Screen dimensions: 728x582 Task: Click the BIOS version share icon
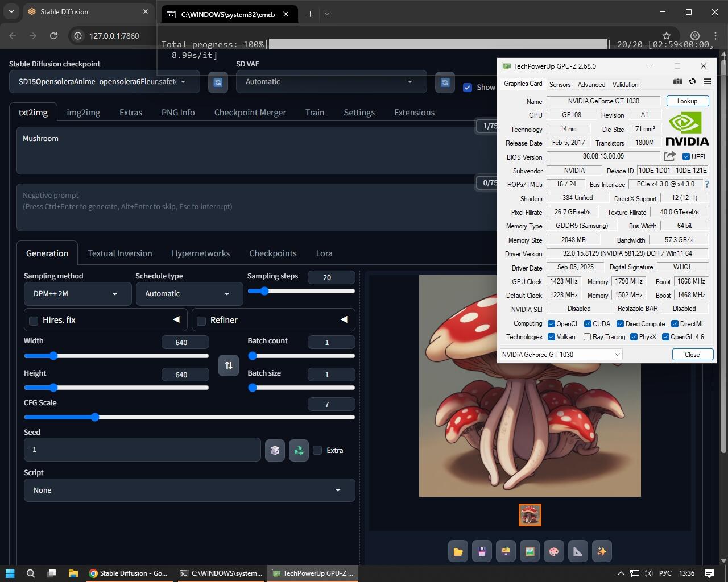point(669,156)
